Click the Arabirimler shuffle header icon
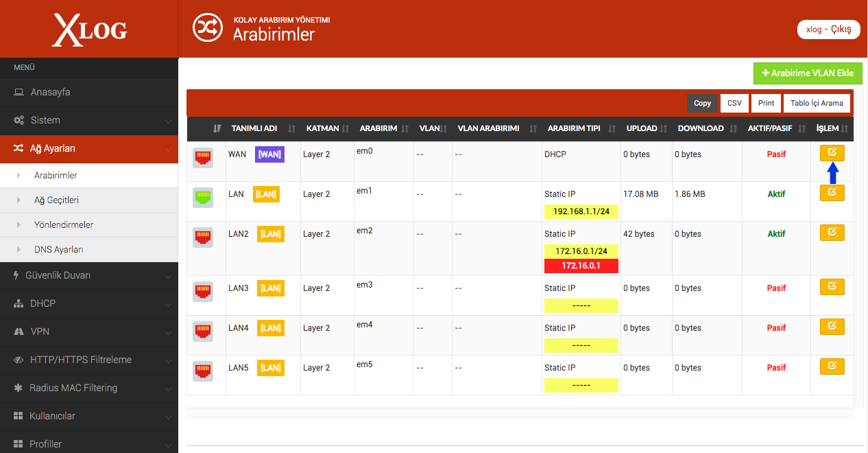This screenshot has width=868, height=453. coord(206,27)
